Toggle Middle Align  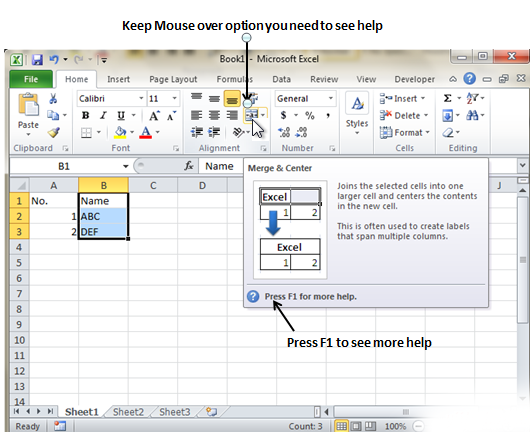(x=214, y=98)
